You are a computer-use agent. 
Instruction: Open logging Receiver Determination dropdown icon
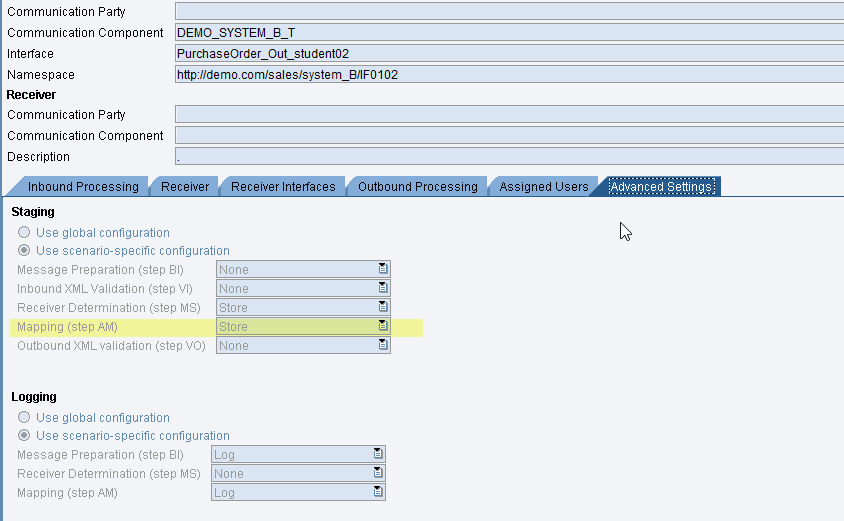378,473
